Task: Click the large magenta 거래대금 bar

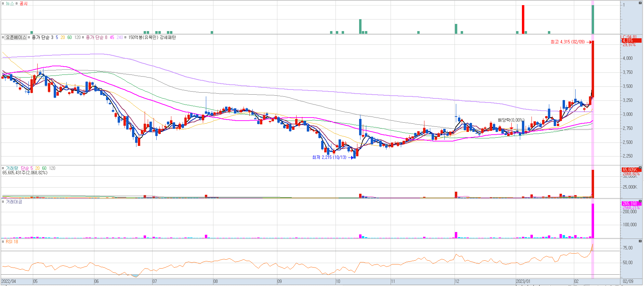Action: click(593, 221)
